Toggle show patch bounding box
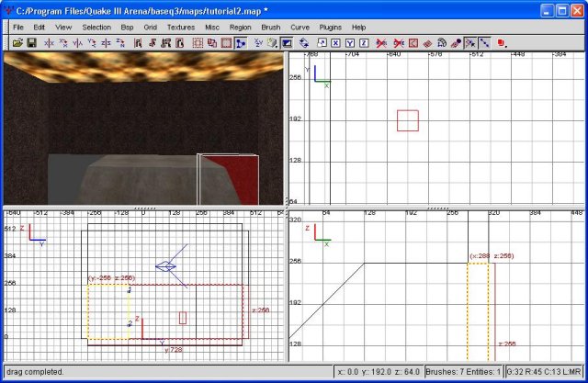 click(x=413, y=43)
